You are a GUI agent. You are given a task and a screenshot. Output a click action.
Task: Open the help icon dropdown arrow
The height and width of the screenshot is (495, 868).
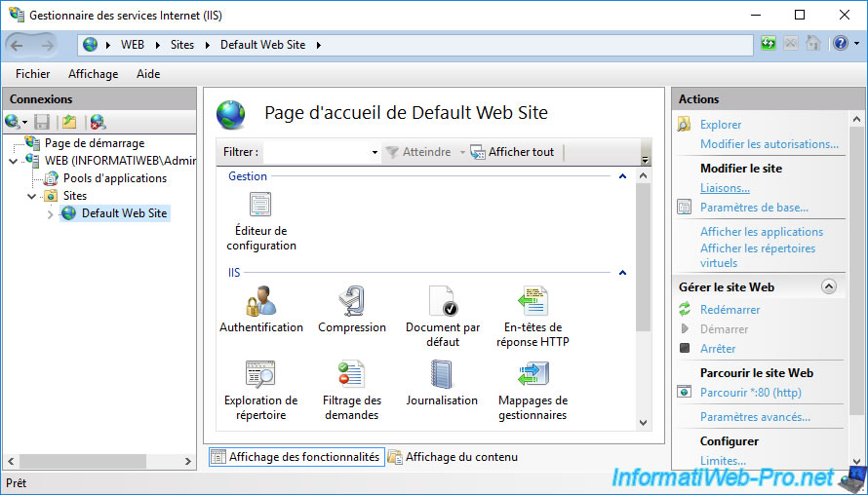[856, 43]
